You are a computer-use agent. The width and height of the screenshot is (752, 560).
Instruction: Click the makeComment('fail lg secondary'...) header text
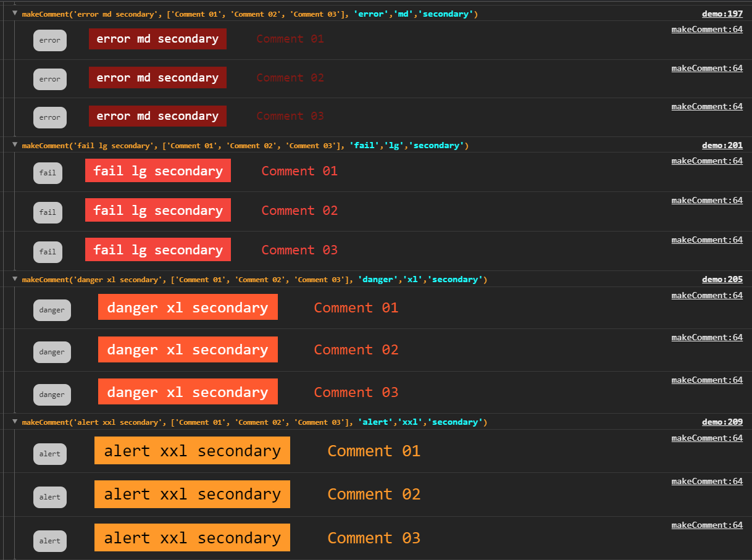pyautogui.click(x=245, y=145)
